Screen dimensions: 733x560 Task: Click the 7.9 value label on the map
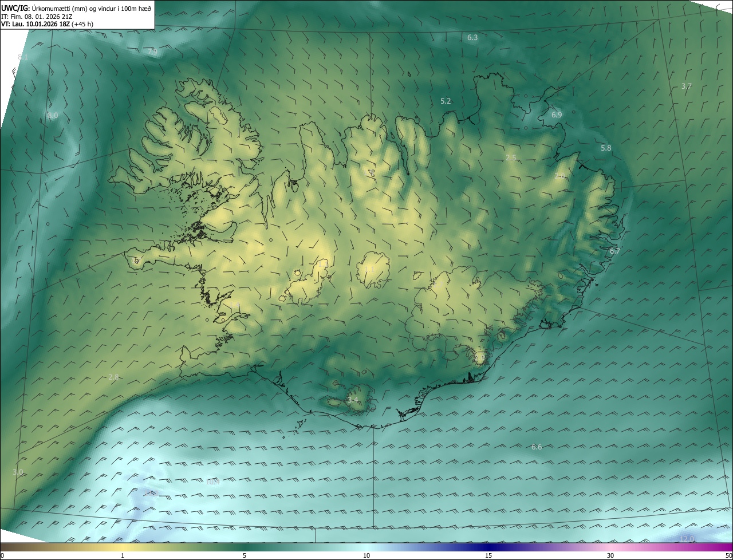[153, 51]
